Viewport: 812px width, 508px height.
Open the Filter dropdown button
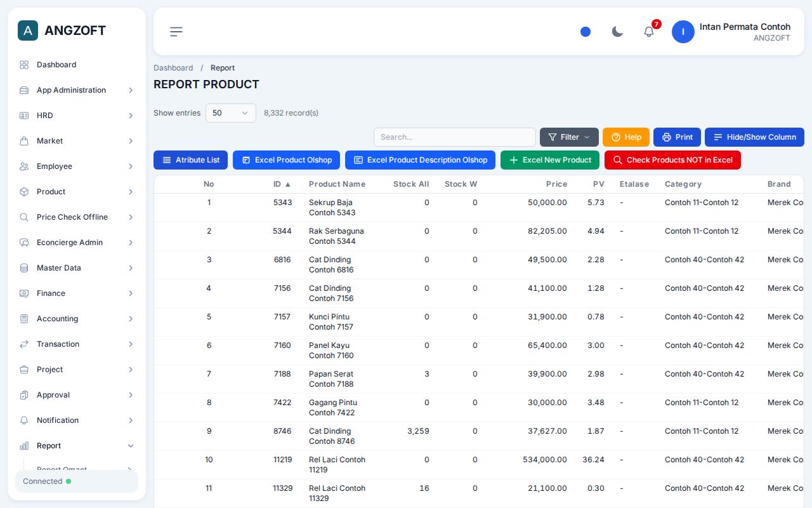click(x=569, y=137)
